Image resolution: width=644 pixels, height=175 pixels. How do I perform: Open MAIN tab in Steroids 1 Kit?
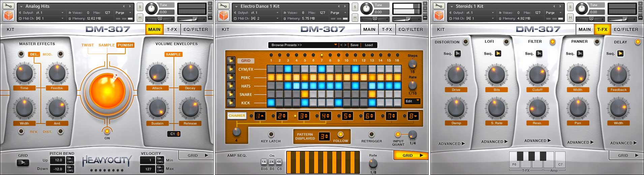click(x=585, y=30)
